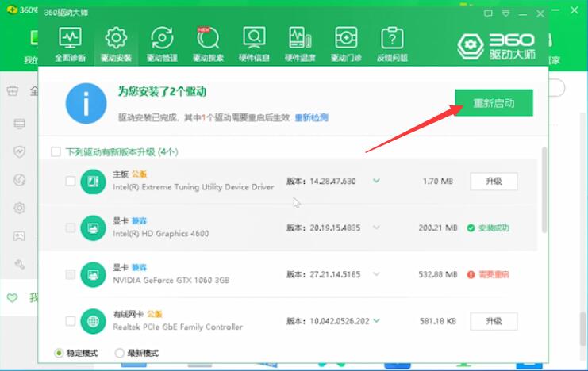
Task: Open the title bar dropdown menu icon
Action: [x=506, y=13]
